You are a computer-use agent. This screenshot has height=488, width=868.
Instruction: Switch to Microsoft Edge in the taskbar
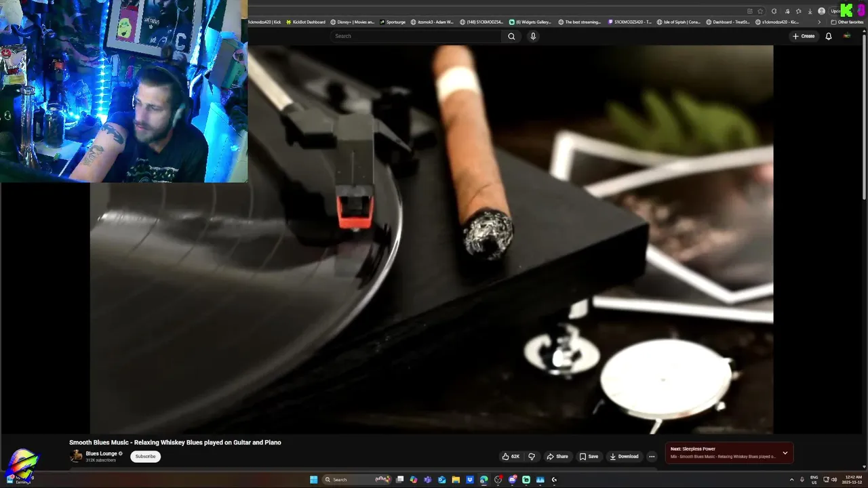484,480
